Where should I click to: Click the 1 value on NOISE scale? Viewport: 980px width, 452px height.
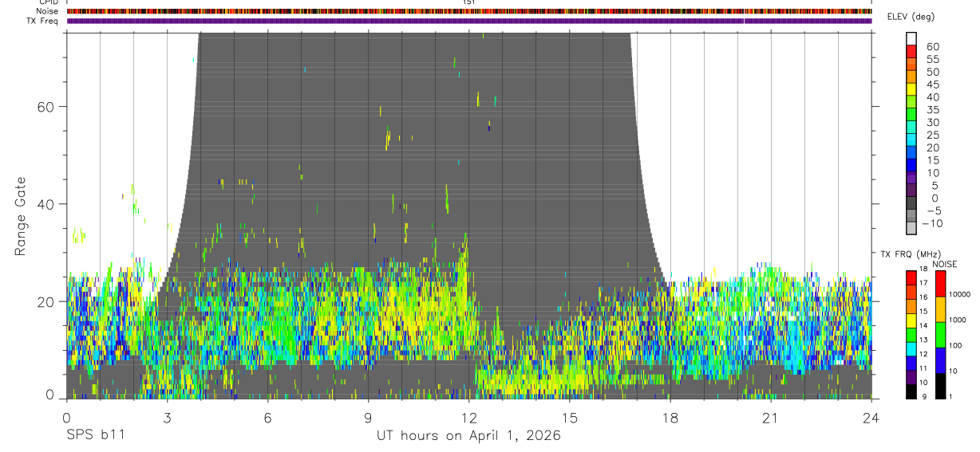coord(951,396)
